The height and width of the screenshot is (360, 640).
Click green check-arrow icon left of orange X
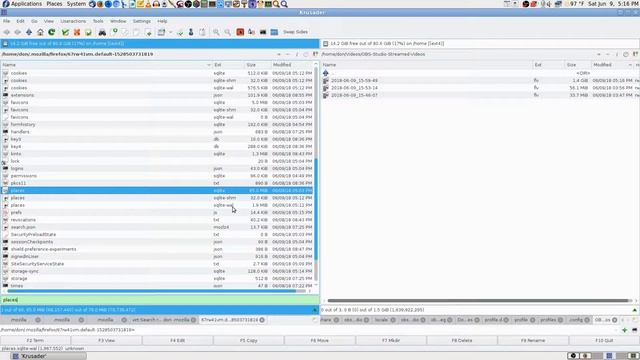[65, 32]
